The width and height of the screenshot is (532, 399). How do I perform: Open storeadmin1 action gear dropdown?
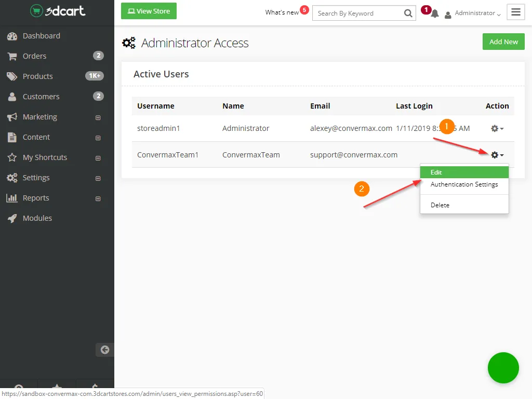coord(497,128)
